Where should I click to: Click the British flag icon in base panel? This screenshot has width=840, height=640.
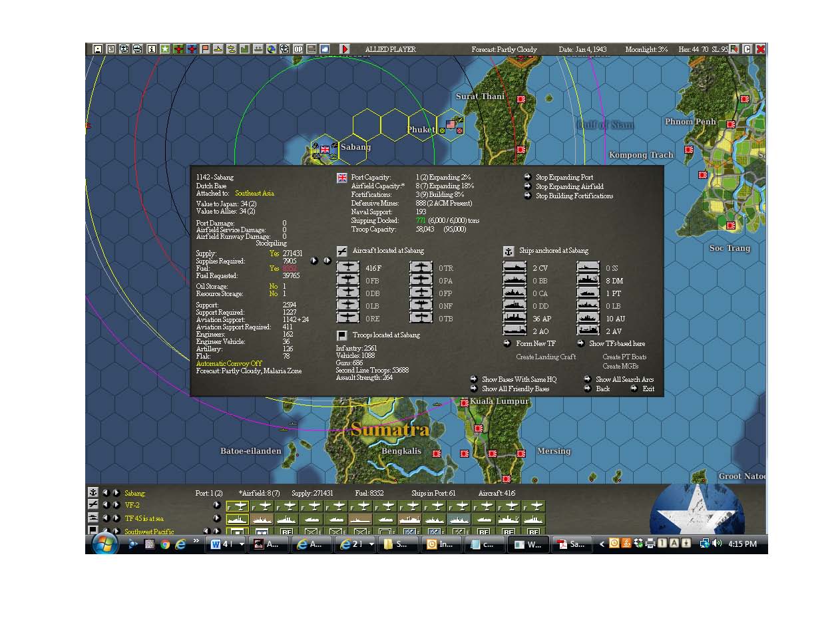[x=341, y=178]
